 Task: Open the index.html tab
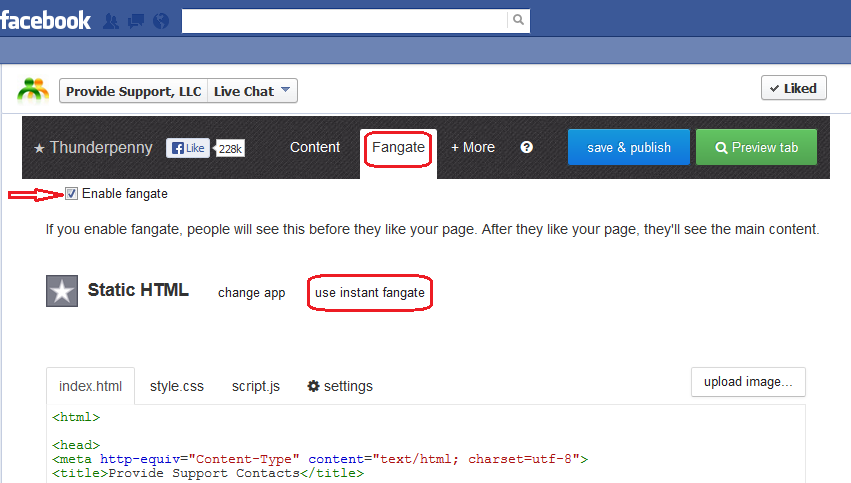coord(91,386)
